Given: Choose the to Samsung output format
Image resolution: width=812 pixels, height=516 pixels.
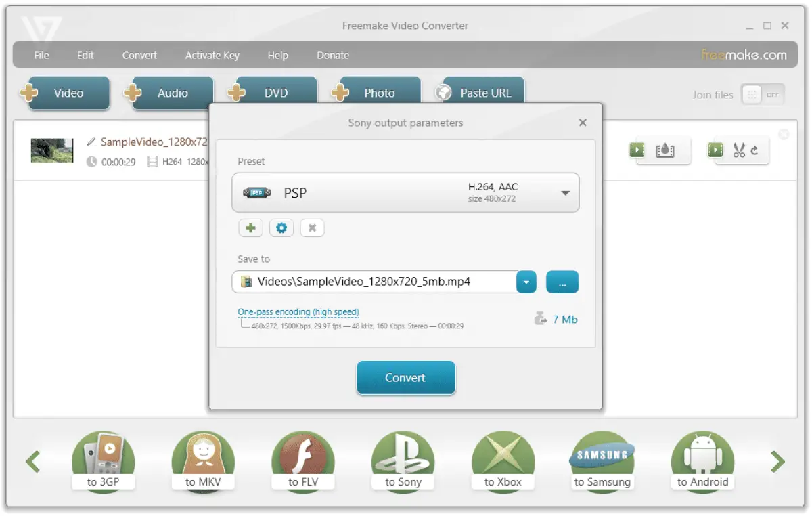Looking at the screenshot, I should tap(602, 462).
